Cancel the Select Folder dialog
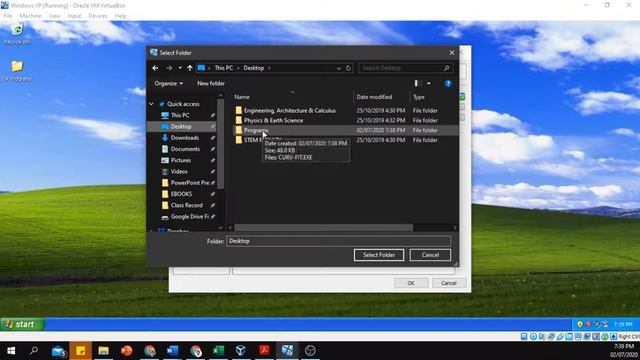 [x=430, y=255]
